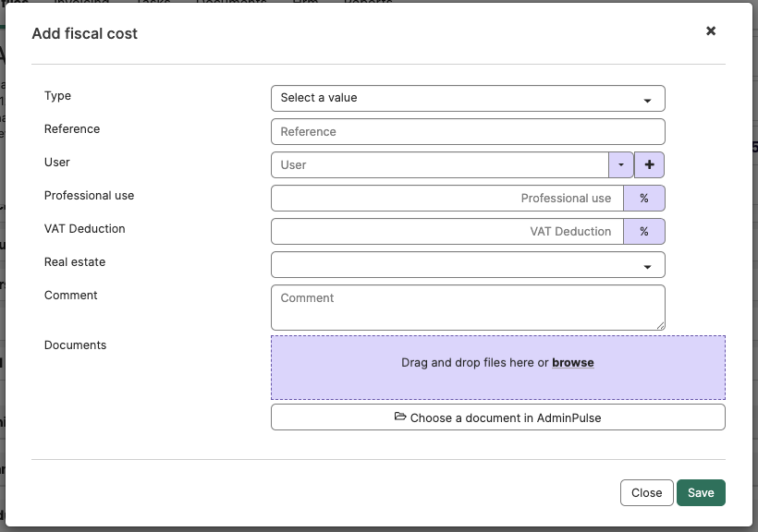Click the percent sign next to VAT Deduction
Screen dimensions: 758x532
coord(644,232)
